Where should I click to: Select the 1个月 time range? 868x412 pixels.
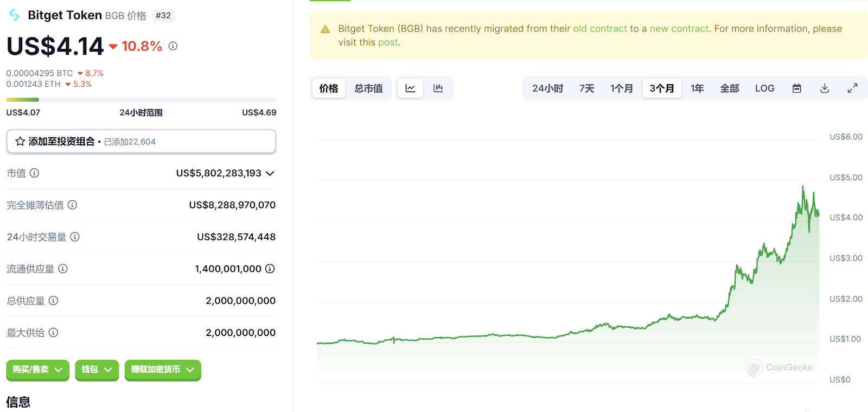pos(622,88)
